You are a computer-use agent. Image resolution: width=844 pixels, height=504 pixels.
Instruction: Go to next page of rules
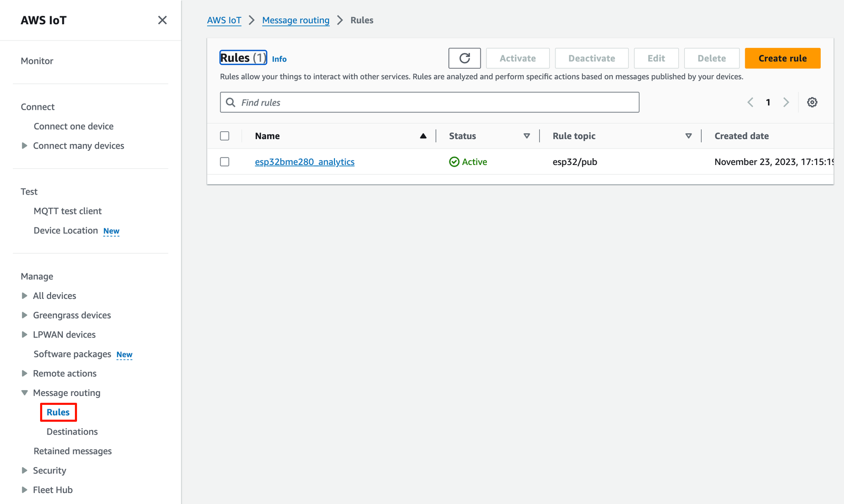(786, 102)
